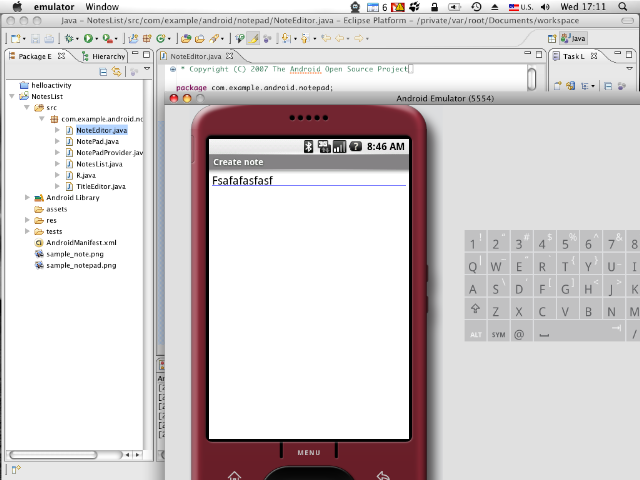Open the Open Perspective icon
Screen dimensions: 640x480
pos(552,38)
